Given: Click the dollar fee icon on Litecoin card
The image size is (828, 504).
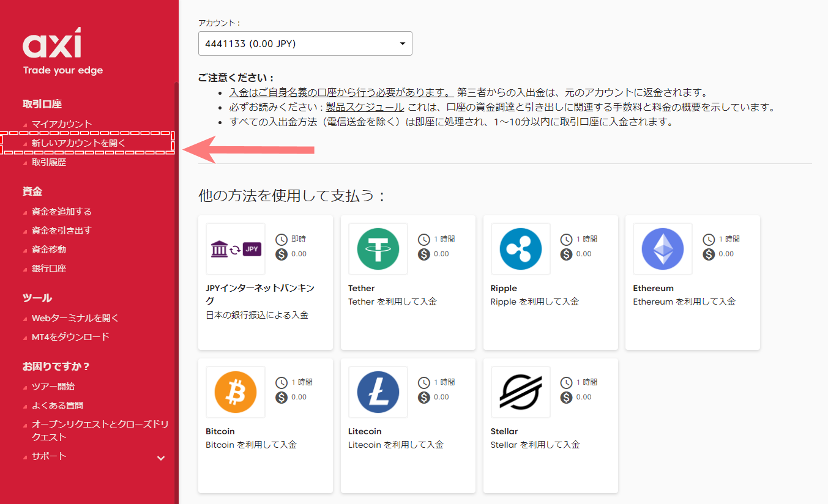Looking at the screenshot, I should coord(424,398).
